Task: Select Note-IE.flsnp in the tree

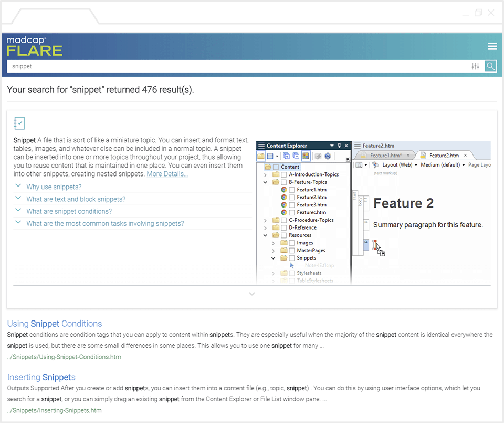Action: click(x=319, y=266)
